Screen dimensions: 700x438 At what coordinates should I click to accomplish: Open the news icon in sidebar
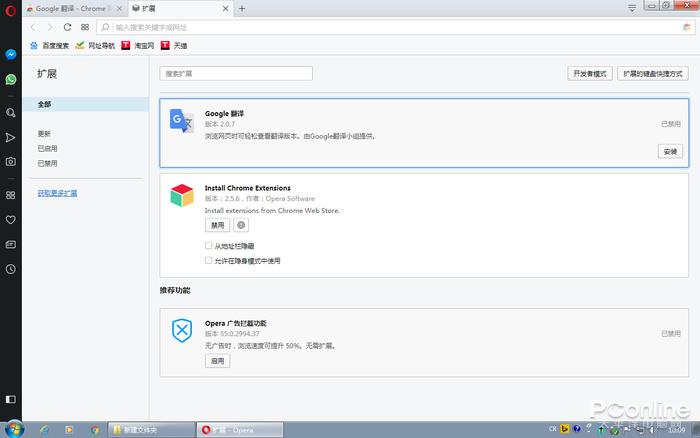(11, 245)
